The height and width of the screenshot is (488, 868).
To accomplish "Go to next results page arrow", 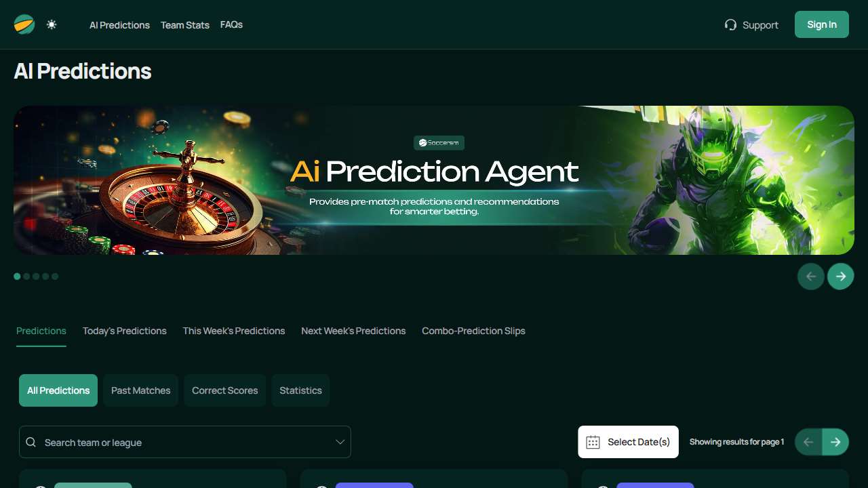I will click(835, 442).
